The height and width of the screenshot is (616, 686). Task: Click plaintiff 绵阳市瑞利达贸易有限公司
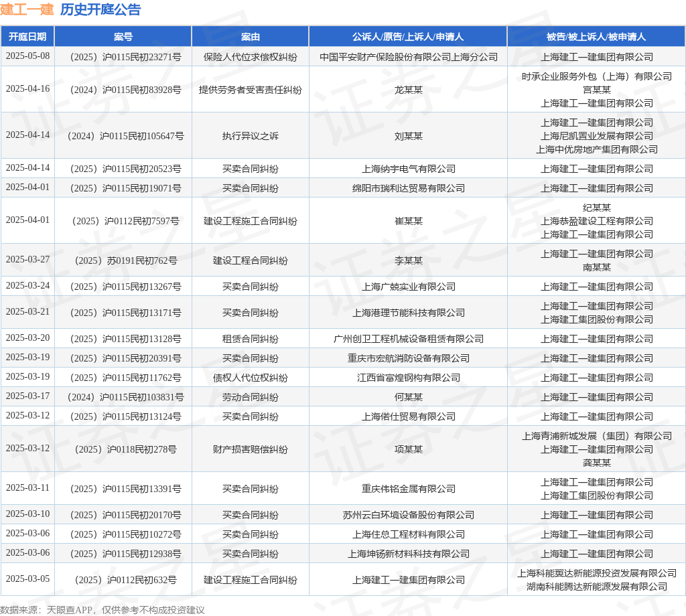(408, 188)
